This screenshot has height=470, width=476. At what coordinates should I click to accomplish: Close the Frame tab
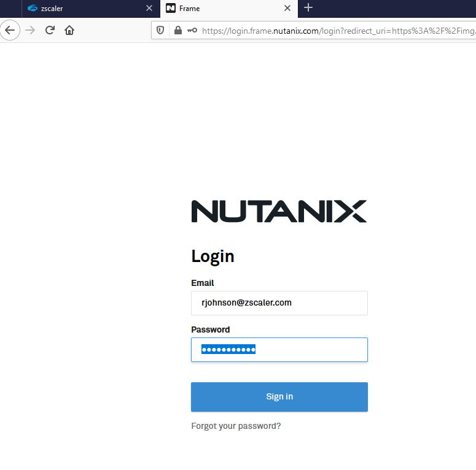click(287, 9)
